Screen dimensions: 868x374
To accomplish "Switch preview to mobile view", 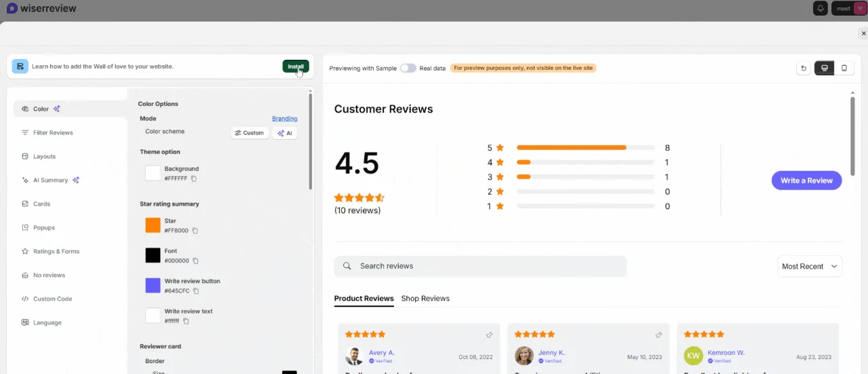I will coord(844,68).
